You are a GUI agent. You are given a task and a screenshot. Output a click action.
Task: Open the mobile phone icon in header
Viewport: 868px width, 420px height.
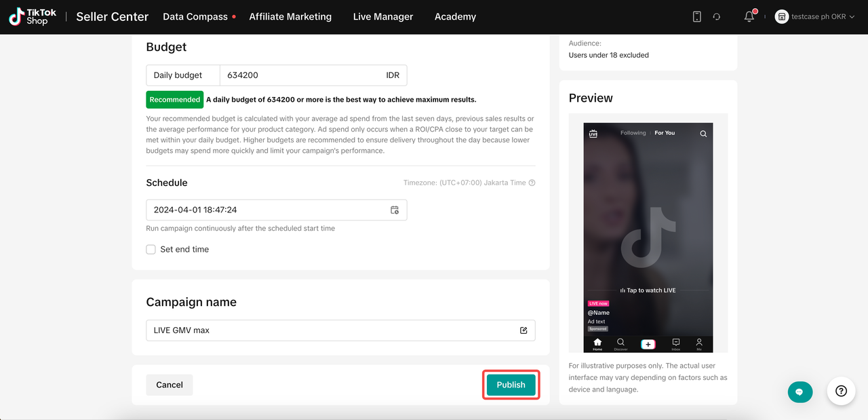[x=696, y=16]
